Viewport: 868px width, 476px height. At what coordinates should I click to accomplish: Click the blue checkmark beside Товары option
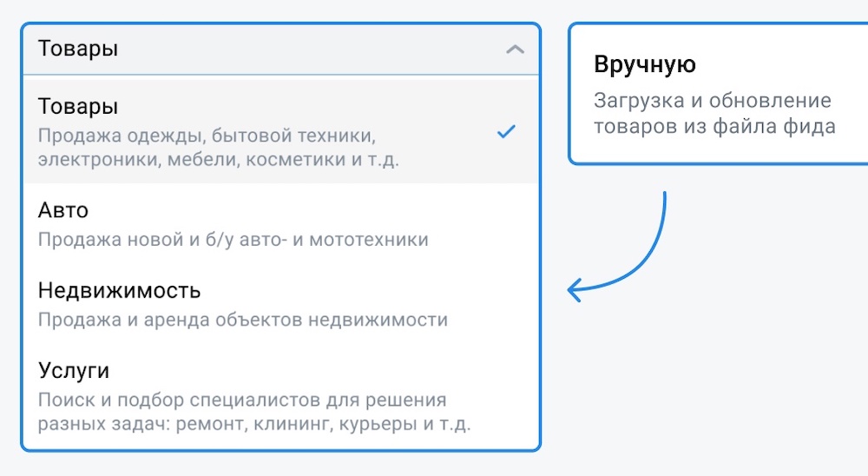pyautogui.click(x=506, y=132)
